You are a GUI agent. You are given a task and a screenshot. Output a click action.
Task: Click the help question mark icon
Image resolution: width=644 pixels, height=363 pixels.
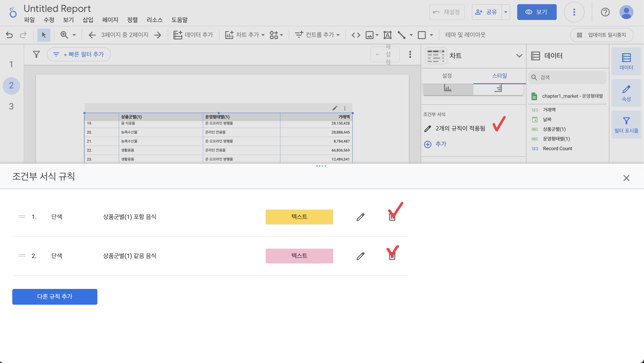[x=605, y=12]
